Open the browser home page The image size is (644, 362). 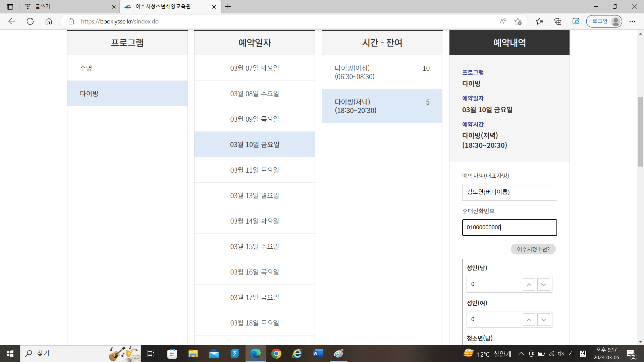point(49,21)
